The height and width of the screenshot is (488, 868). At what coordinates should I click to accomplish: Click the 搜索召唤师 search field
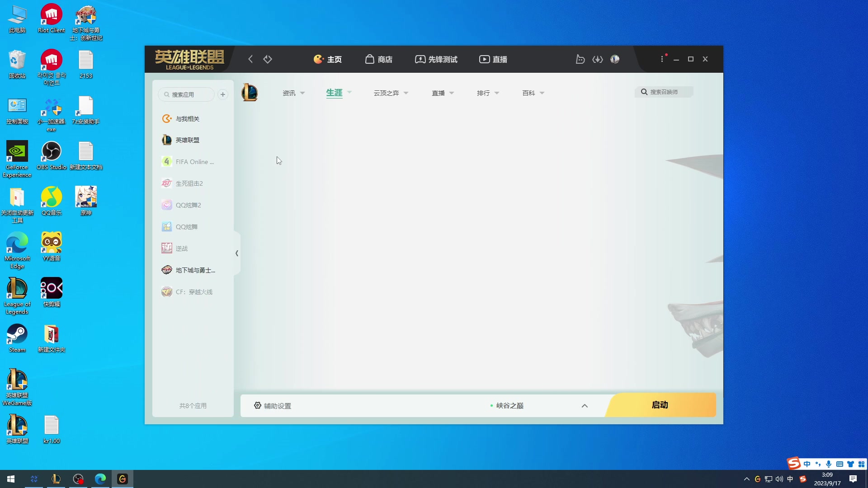click(664, 92)
